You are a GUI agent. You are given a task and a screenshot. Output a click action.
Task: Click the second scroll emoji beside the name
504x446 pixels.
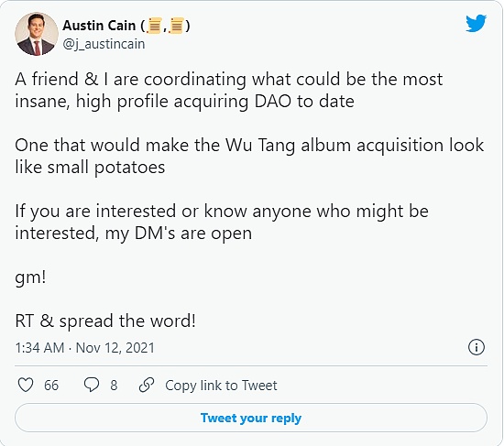[x=176, y=26]
